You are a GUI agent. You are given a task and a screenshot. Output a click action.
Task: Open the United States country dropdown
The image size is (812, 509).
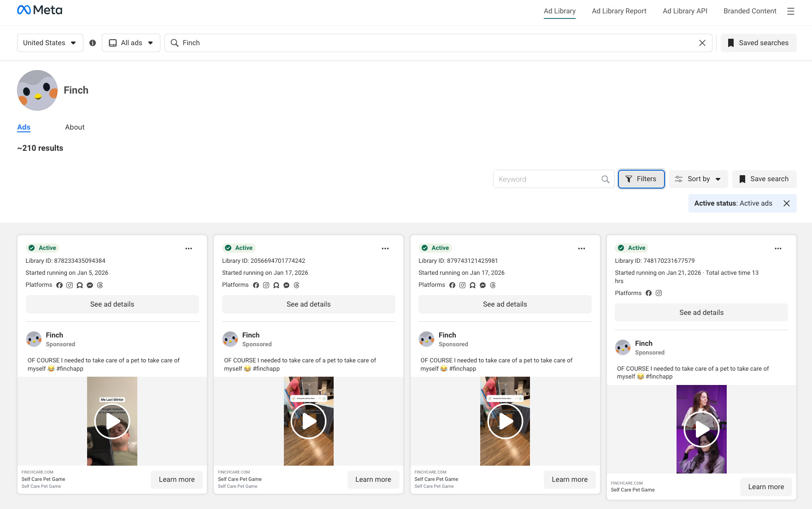[50, 43]
